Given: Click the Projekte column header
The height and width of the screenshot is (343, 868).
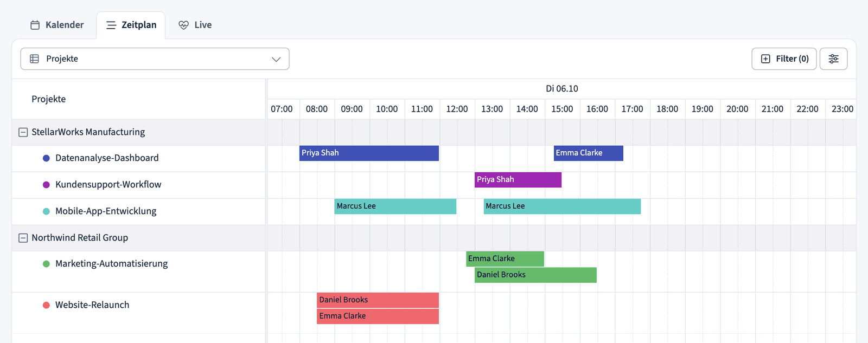Looking at the screenshot, I should (x=49, y=99).
